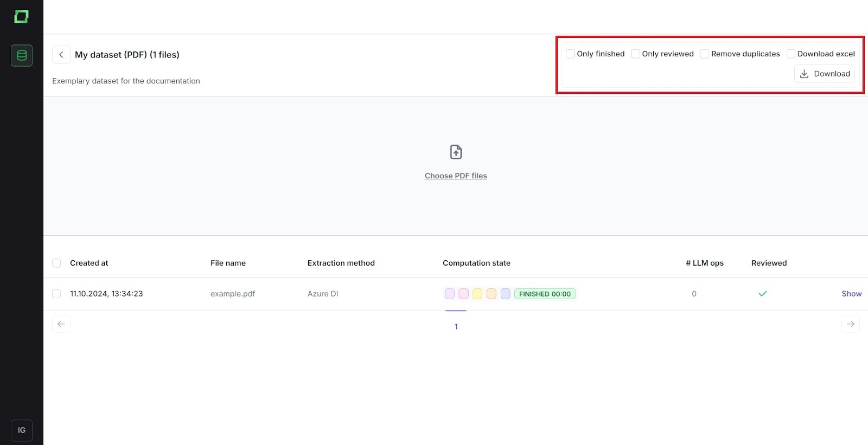The width and height of the screenshot is (868, 445).
Task: Open the IG user avatar menu
Action: (22, 430)
